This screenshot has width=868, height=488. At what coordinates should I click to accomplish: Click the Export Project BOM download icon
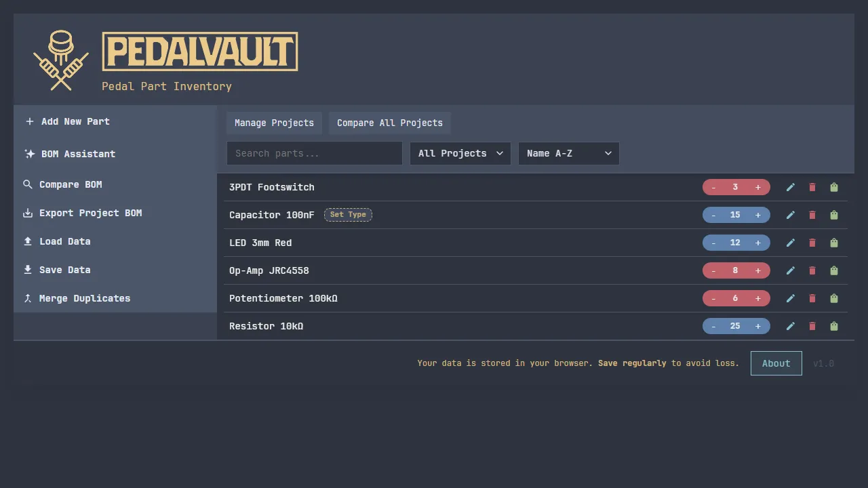tap(28, 213)
